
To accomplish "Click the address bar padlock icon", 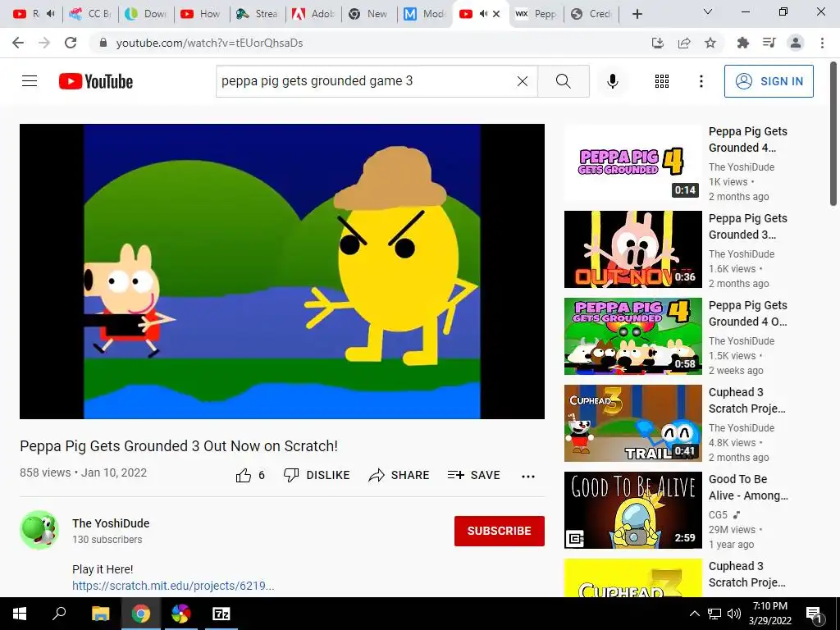I will click(104, 43).
